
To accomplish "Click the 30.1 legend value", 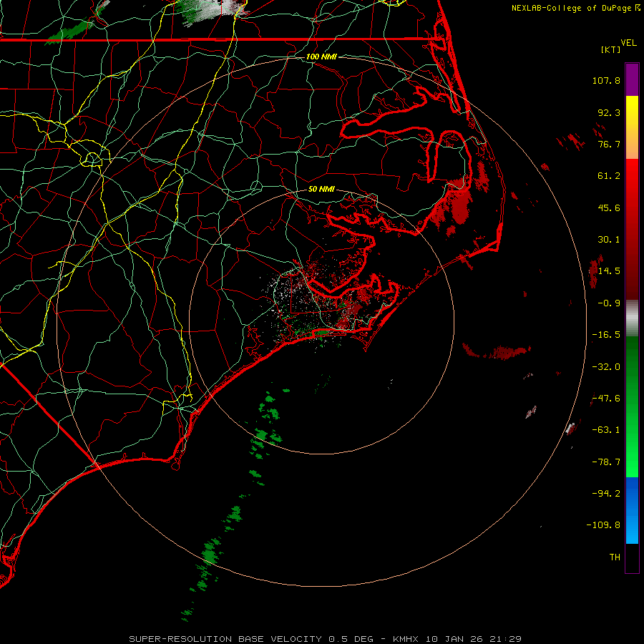I will [609, 240].
